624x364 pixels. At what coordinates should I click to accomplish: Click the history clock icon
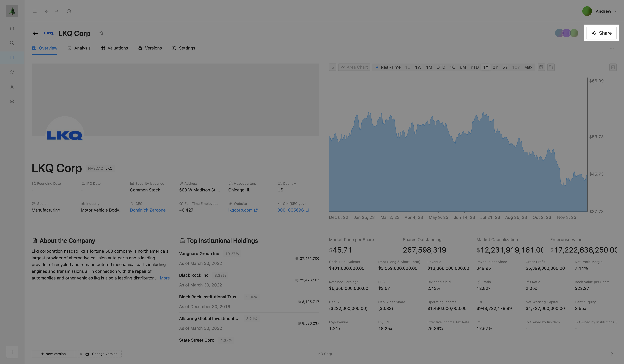pyautogui.click(x=69, y=11)
